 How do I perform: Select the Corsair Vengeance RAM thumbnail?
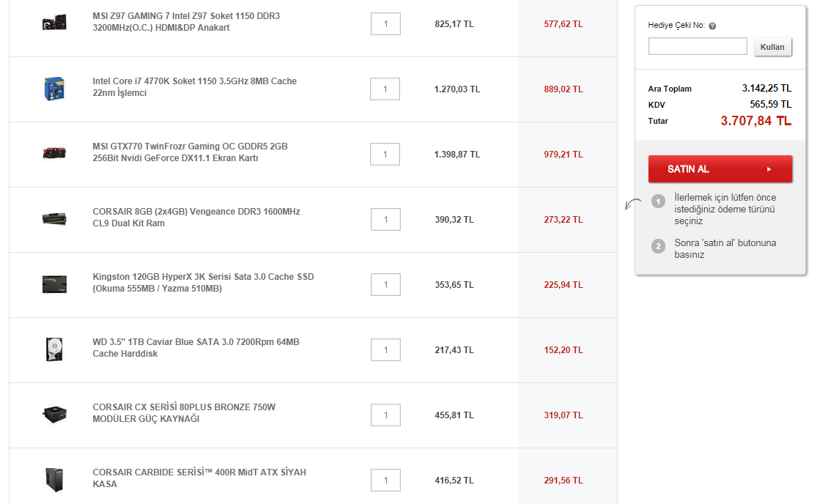(x=54, y=218)
